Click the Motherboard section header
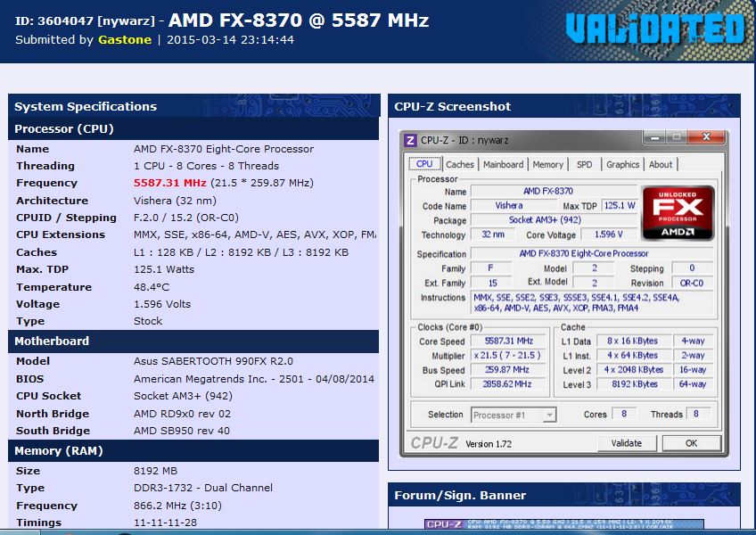The image size is (756, 535). click(x=193, y=342)
